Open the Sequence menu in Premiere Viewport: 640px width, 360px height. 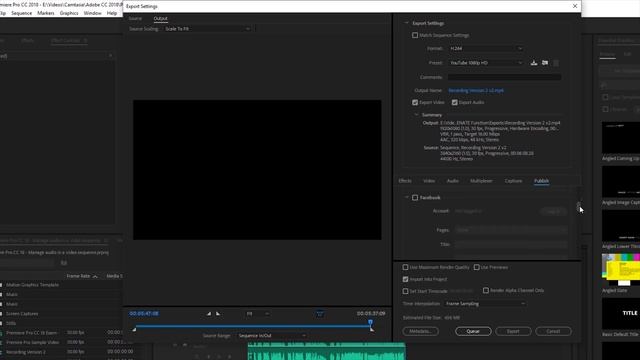click(x=22, y=13)
